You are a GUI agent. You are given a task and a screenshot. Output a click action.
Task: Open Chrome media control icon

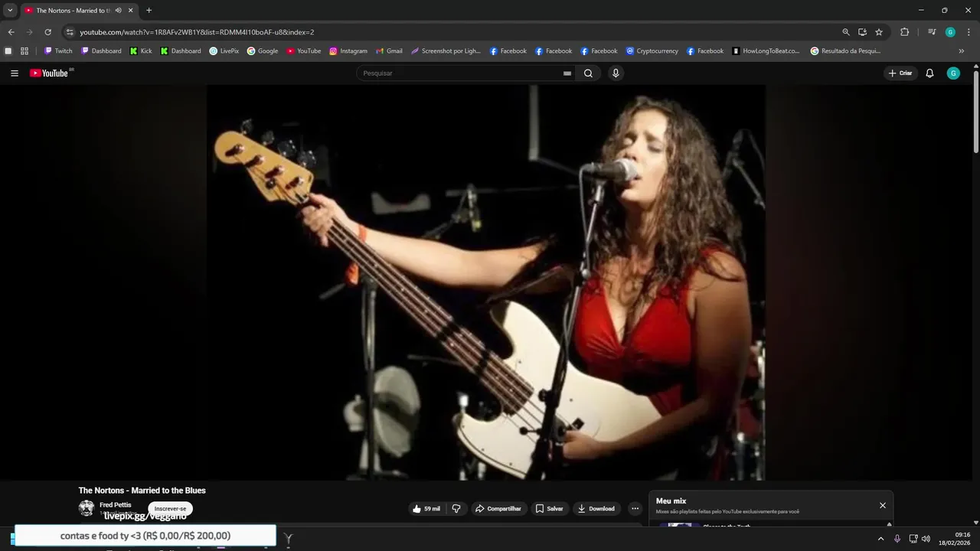(x=932, y=32)
